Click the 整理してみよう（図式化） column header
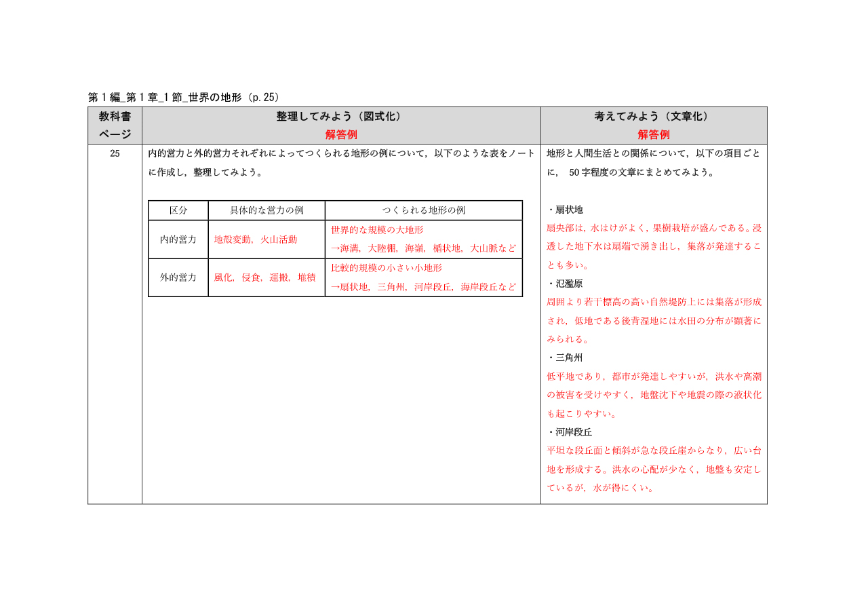The image size is (868, 614). pyautogui.click(x=340, y=117)
